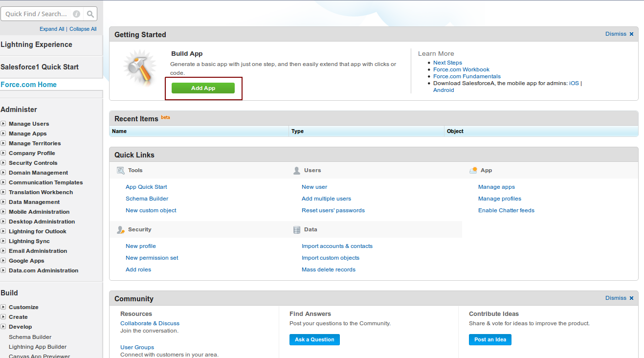
Task: Open Force.com Workbook link
Action: [x=461, y=69]
